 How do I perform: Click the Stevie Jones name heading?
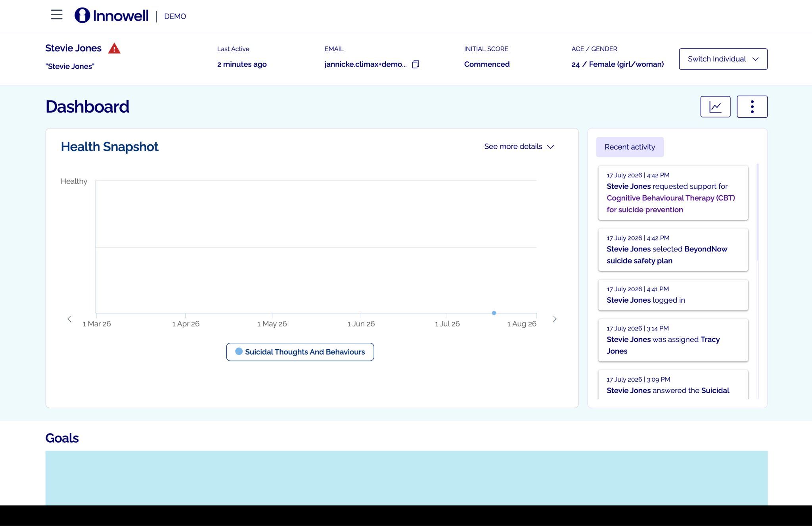tap(73, 48)
